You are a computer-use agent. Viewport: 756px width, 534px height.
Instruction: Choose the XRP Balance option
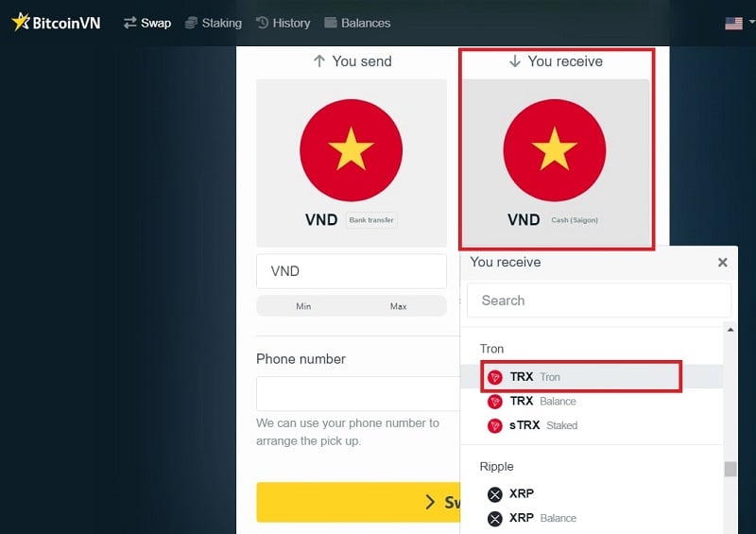coord(592,518)
